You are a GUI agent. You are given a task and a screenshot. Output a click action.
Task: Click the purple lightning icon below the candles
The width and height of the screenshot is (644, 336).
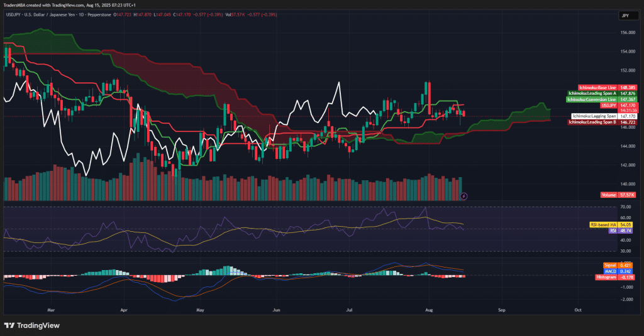coord(464,196)
